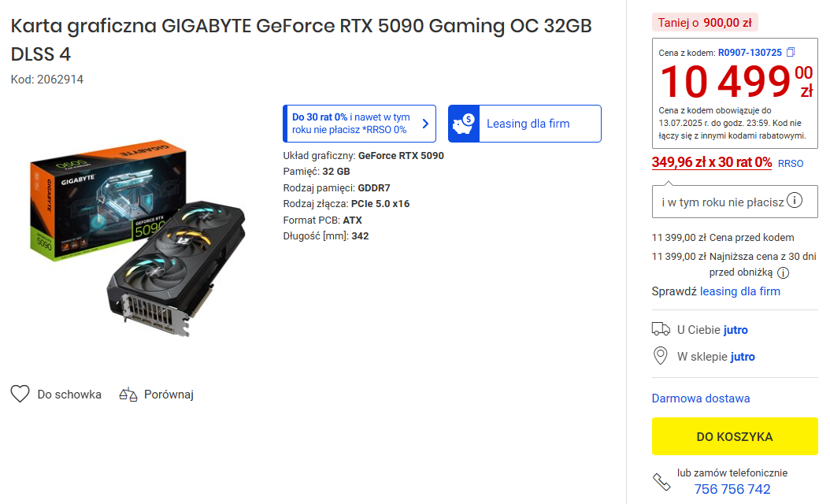830x504 pixels.
Task: Click info icon next to 'przed obniżką'
Action: coord(783,273)
